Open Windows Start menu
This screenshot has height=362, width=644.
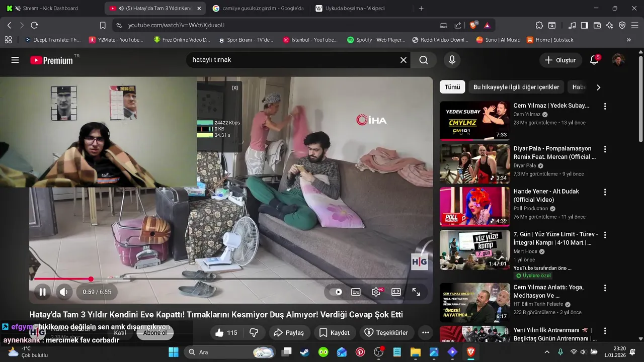[x=173, y=352]
